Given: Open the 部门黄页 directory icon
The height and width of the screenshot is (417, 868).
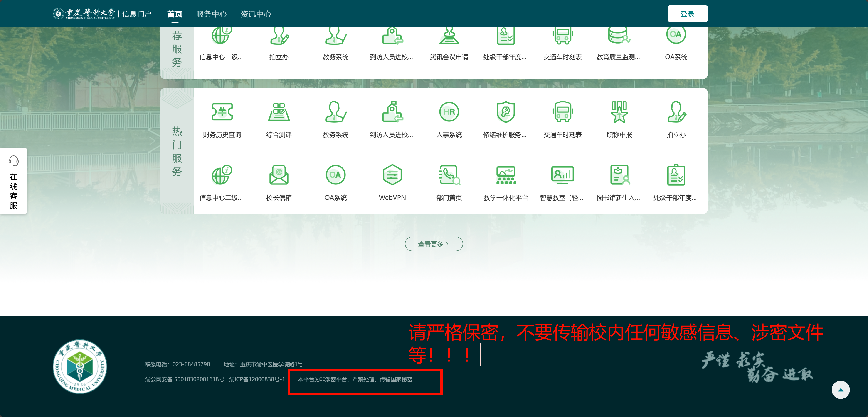Looking at the screenshot, I should point(449,175).
